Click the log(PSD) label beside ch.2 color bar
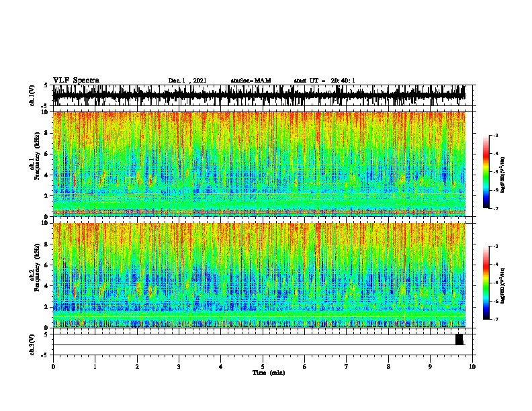Screen dimensions: 532x411 [x=503, y=286]
